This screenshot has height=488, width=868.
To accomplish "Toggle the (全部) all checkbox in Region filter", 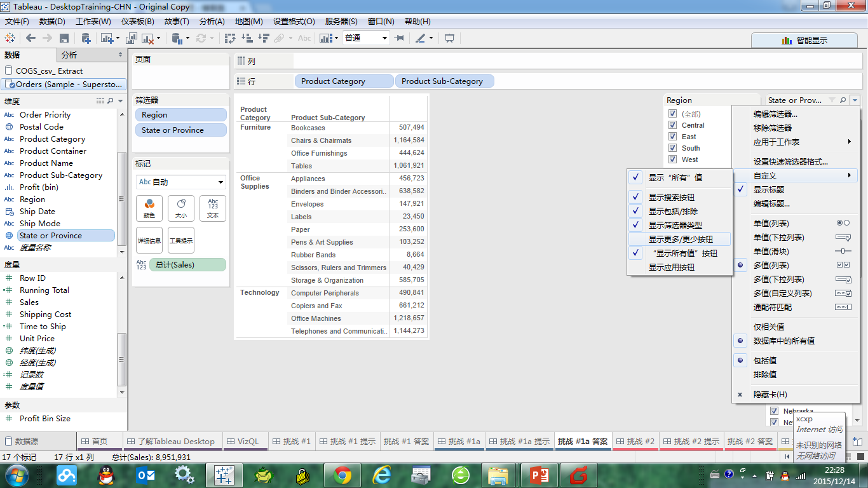I will coord(672,114).
